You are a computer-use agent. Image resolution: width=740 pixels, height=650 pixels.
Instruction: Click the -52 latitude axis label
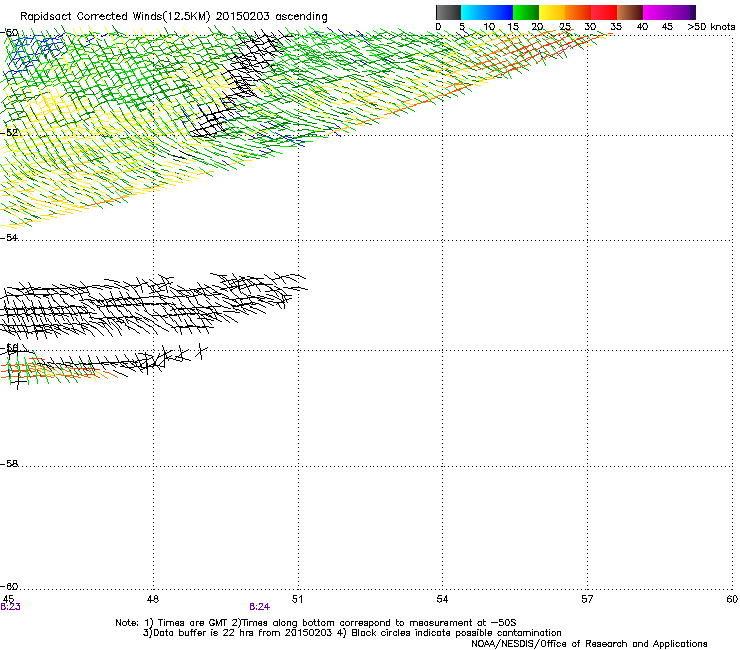tap(9, 133)
